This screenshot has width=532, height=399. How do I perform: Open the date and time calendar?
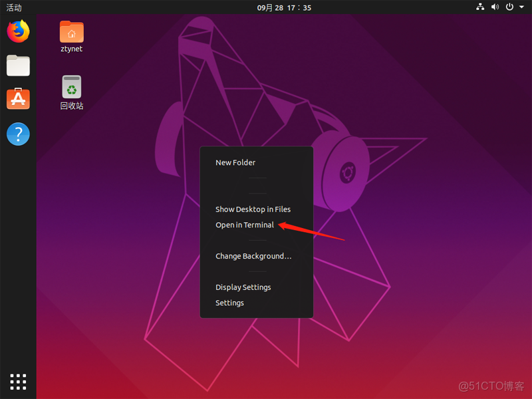coord(284,7)
